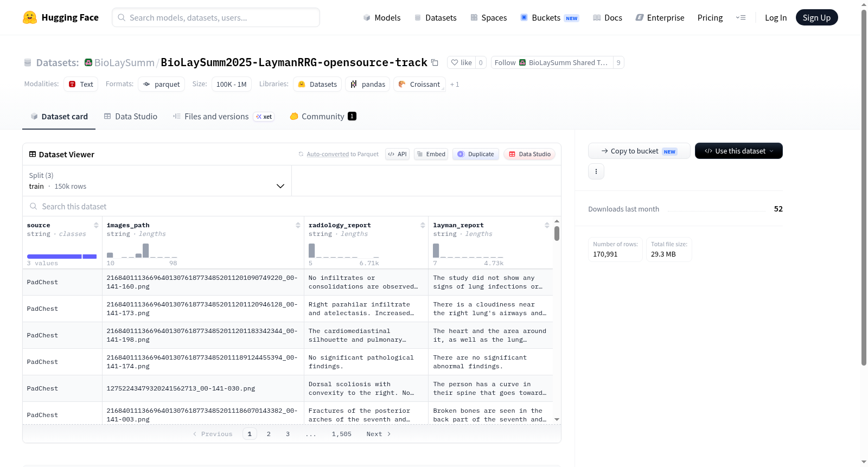Open the navigation overflow menu icon
Screen dimensions: 868x467
point(741,17)
